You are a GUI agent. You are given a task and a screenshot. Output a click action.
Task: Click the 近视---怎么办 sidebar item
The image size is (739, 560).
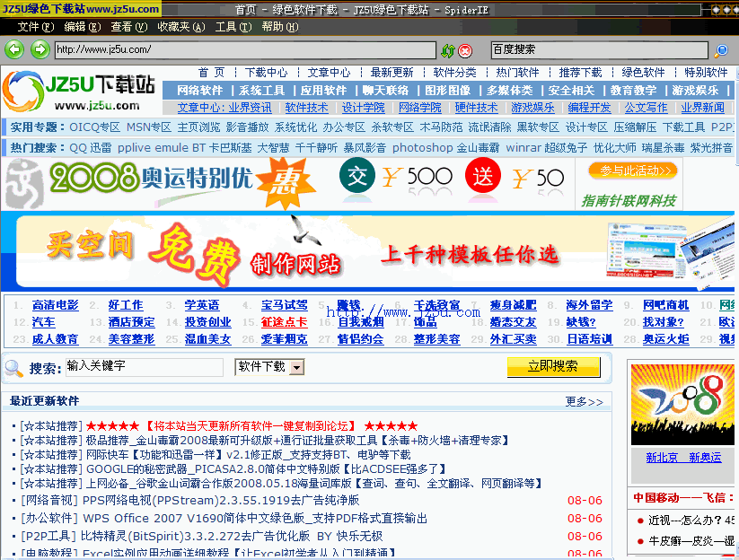[x=691, y=520]
